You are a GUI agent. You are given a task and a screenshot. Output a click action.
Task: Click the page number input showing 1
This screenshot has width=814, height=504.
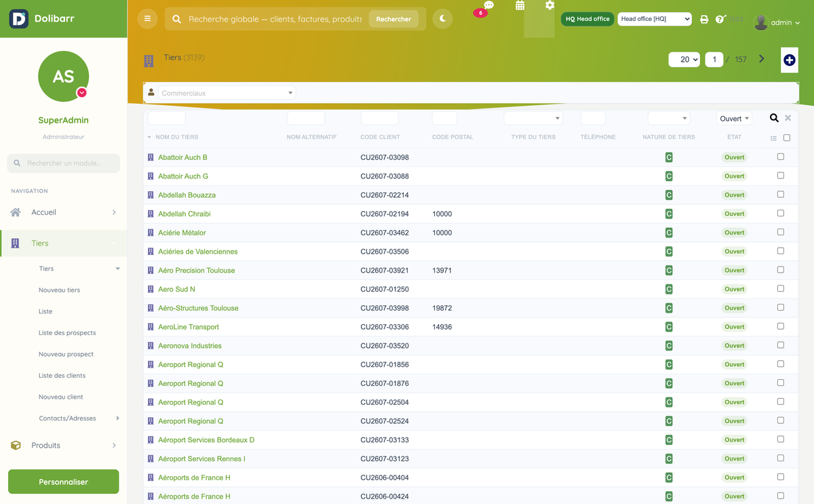(x=714, y=60)
